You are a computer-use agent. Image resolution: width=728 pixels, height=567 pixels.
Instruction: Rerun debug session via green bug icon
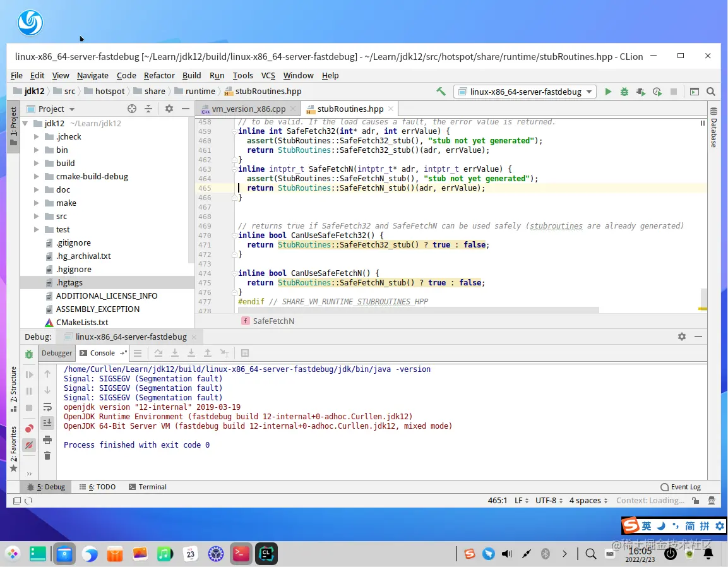(29, 354)
